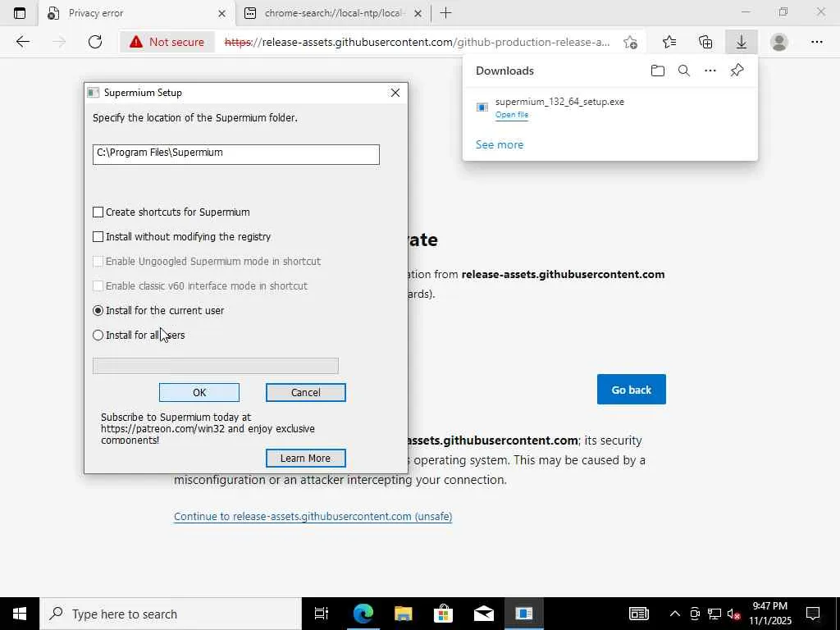This screenshot has height=630, width=840.
Task: Open the Favorites list icon
Action: 669,42
